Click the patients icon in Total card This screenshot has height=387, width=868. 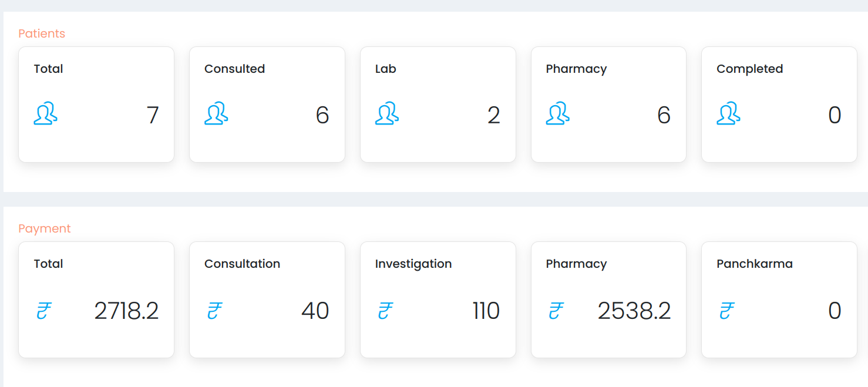pyautogui.click(x=45, y=113)
